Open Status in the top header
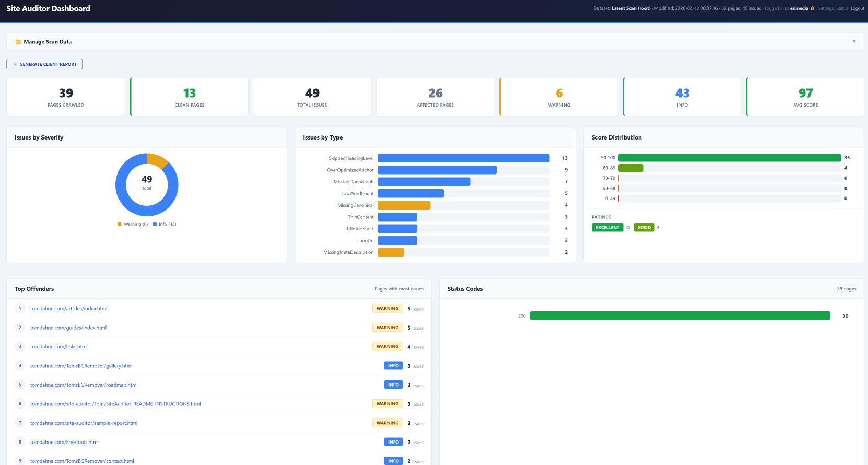The height and width of the screenshot is (465, 868). pyautogui.click(x=842, y=8)
